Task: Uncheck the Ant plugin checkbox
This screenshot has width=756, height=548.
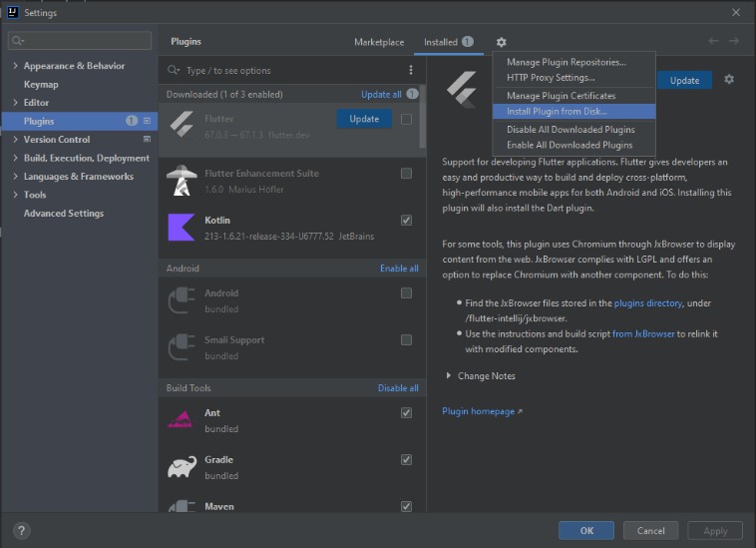Action: pyautogui.click(x=407, y=412)
